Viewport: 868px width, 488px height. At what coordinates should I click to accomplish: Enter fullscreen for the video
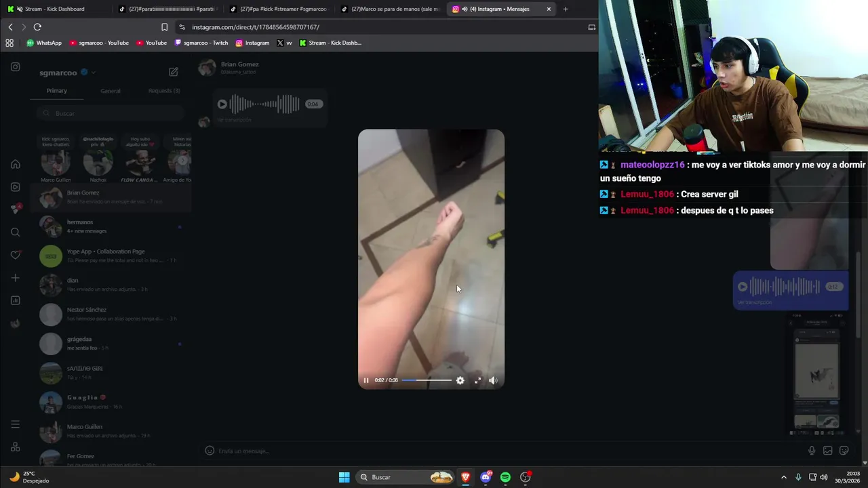click(477, 380)
